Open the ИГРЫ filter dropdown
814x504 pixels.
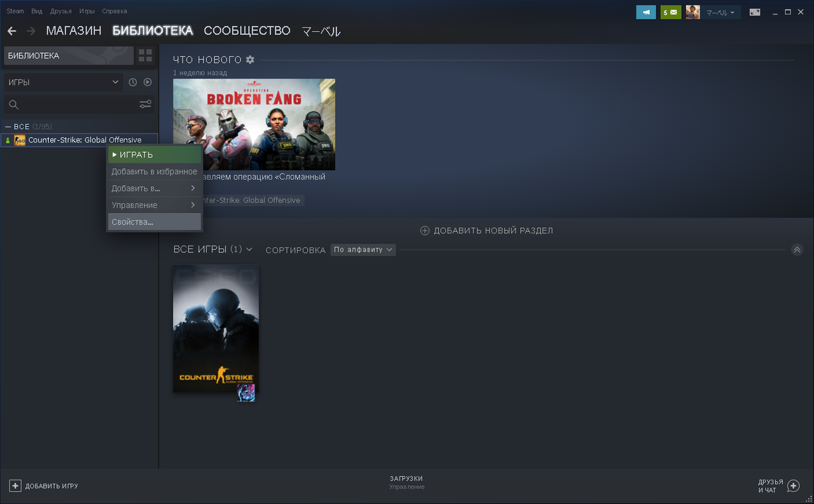coord(63,82)
